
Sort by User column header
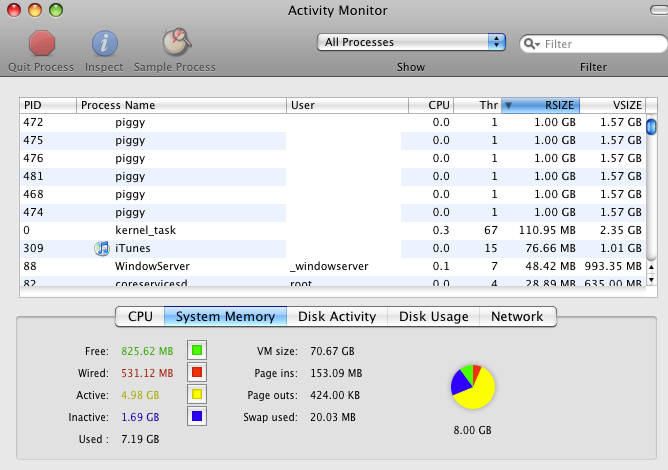(347, 105)
